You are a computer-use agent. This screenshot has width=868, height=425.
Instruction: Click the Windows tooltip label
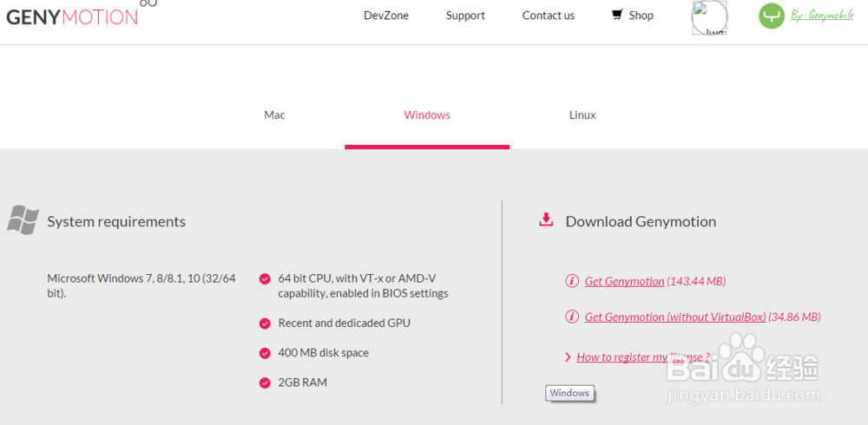coord(569,393)
